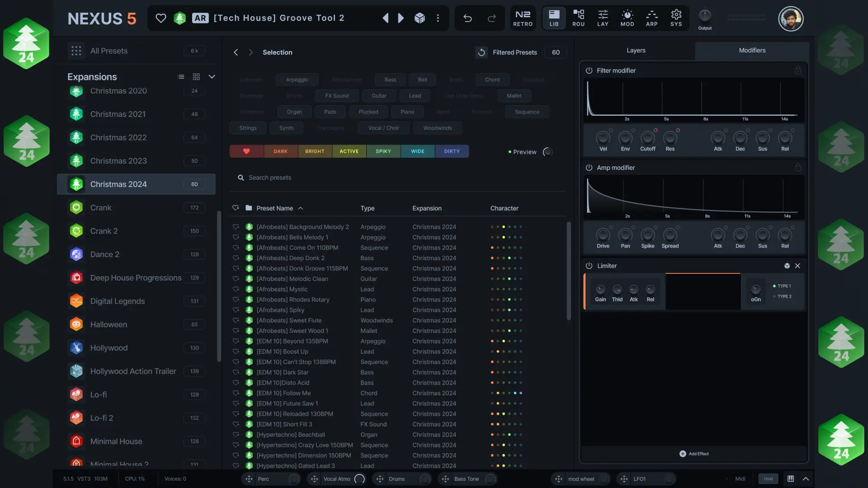Show All Presets
868x488 pixels.
click(136, 51)
